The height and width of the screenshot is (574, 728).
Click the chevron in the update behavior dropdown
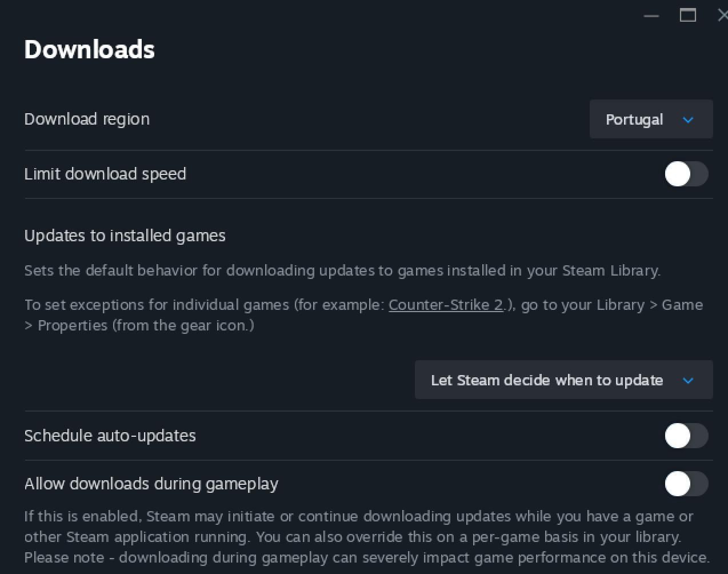pyautogui.click(x=688, y=380)
